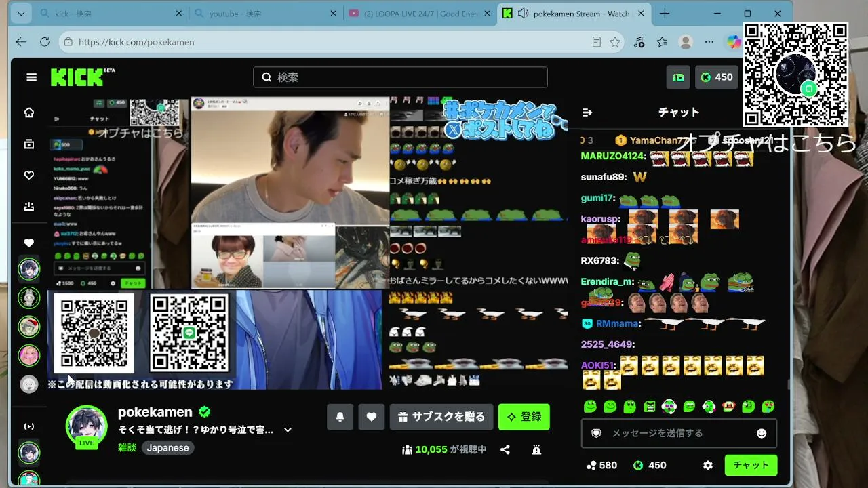Viewport: 868px width, 488px height.
Task: Click the MARUZO4124 username in chat
Action: (613, 156)
